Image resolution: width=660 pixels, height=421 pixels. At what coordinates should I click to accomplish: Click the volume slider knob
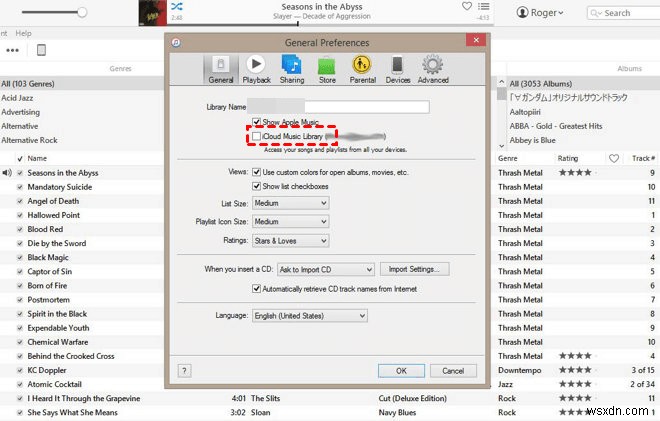[x=82, y=12]
